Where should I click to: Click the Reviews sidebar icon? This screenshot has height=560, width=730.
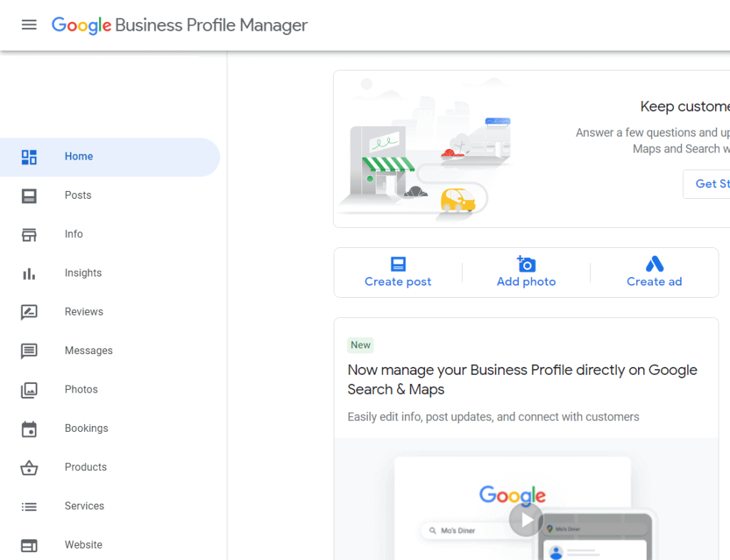click(29, 312)
